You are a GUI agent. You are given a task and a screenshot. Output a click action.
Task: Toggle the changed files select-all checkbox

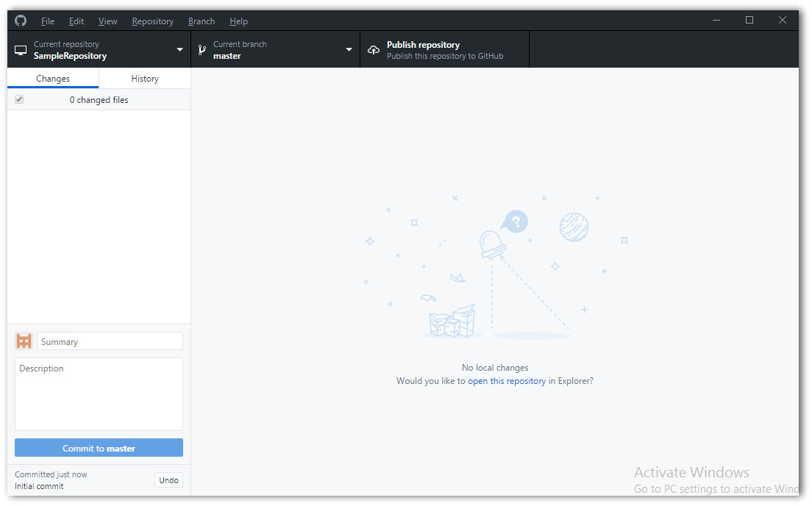pyautogui.click(x=19, y=99)
